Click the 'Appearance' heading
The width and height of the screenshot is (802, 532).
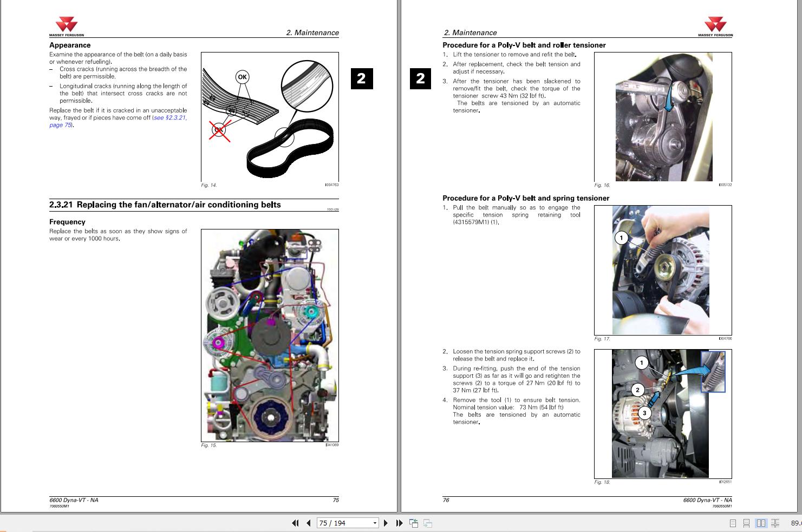tap(70, 45)
